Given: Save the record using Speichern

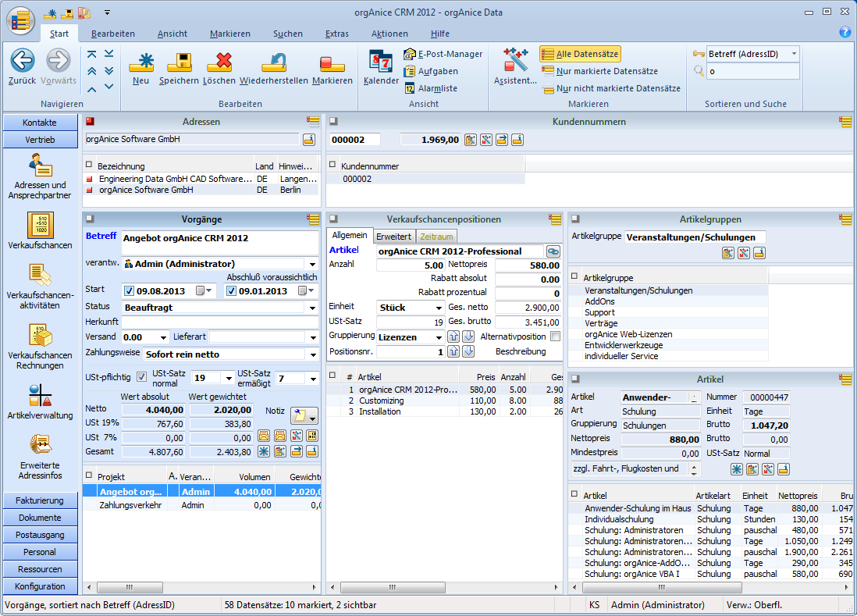Looking at the screenshot, I should point(179,69).
